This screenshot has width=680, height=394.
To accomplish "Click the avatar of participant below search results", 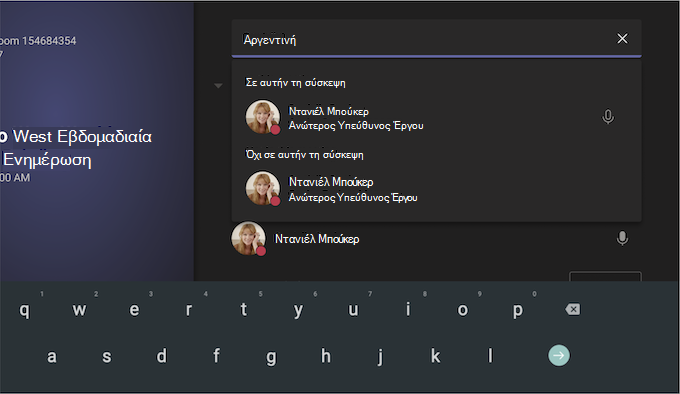I will [x=248, y=238].
